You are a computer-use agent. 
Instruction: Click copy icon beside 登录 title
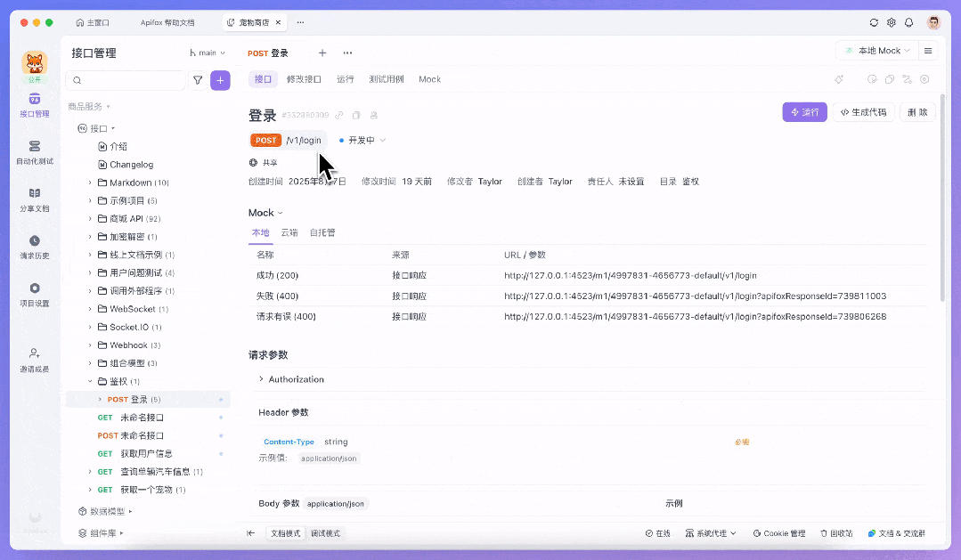356,115
